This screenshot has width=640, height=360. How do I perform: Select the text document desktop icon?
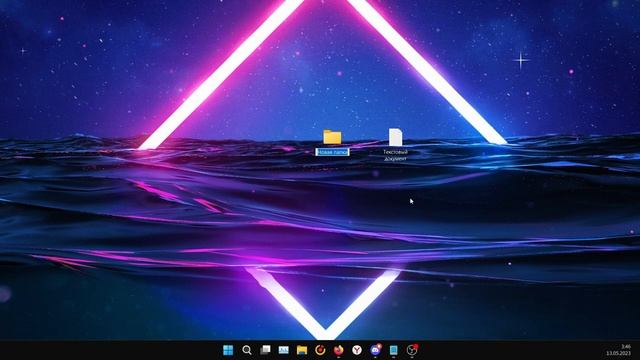395,137
